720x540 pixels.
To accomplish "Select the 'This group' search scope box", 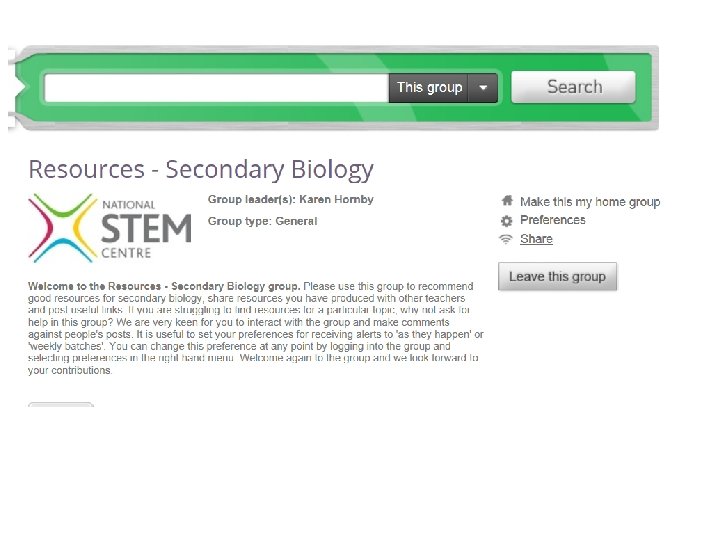I will pos(429,88).
